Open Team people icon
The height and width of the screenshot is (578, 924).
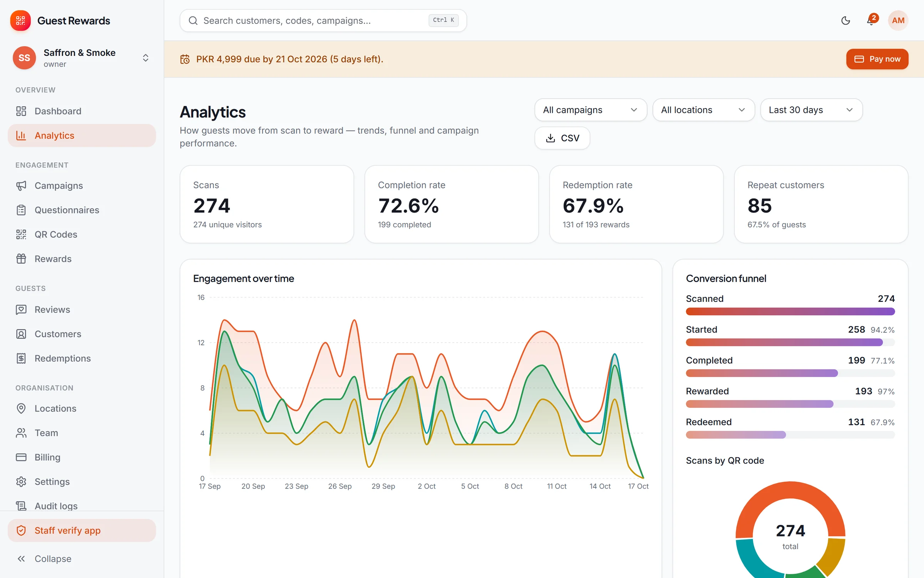[x=21, y=433]
